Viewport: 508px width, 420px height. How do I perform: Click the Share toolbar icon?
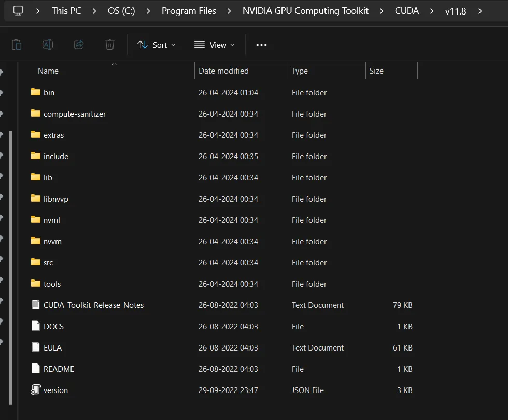[x=79, y=45]
